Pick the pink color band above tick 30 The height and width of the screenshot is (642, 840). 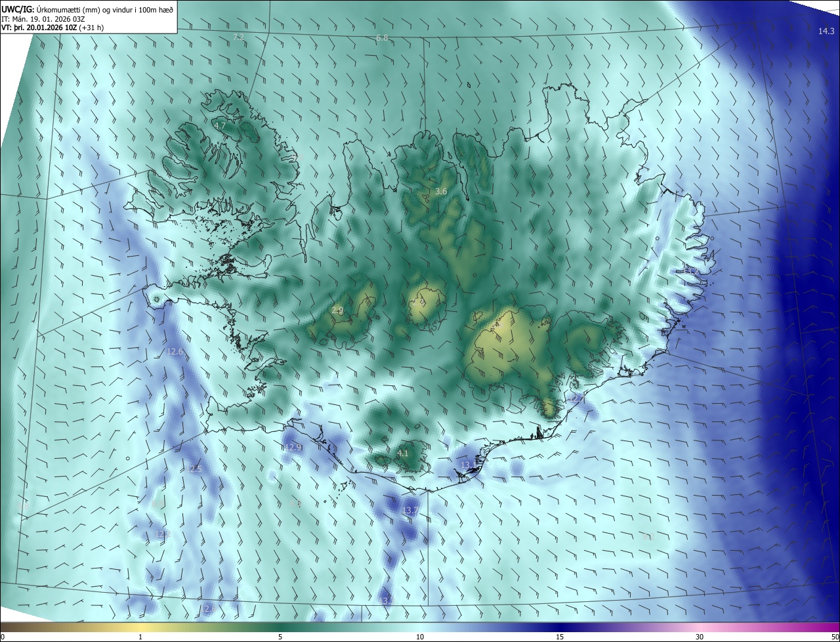(x=700, y=628)
